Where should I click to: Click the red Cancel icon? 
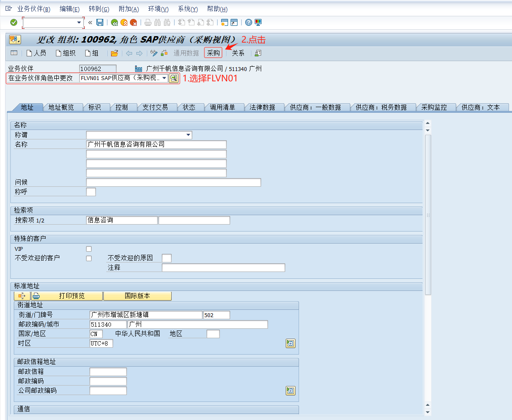click(133, 22)
